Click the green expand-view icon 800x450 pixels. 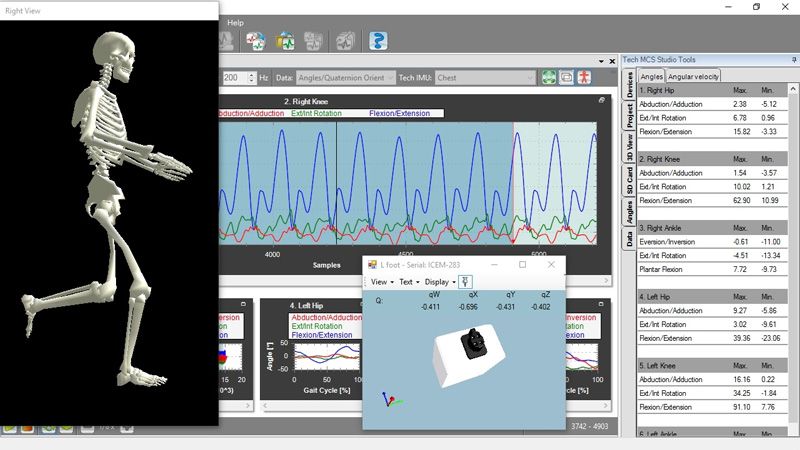pos(548,77)
